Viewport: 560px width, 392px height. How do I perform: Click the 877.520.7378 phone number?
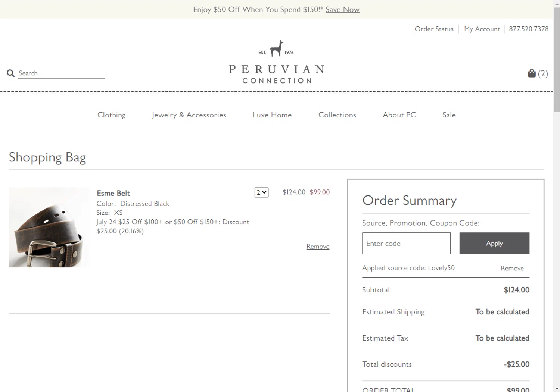click(529, 29)
